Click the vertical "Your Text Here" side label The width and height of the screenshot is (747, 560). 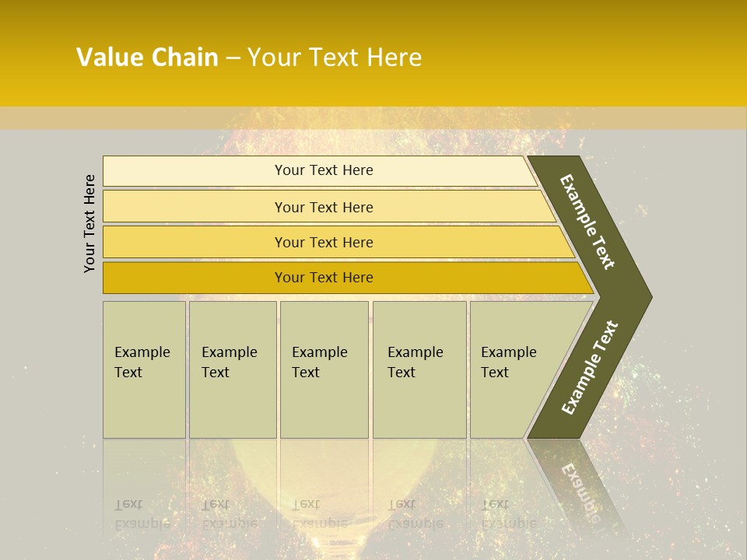click(89, 223)
